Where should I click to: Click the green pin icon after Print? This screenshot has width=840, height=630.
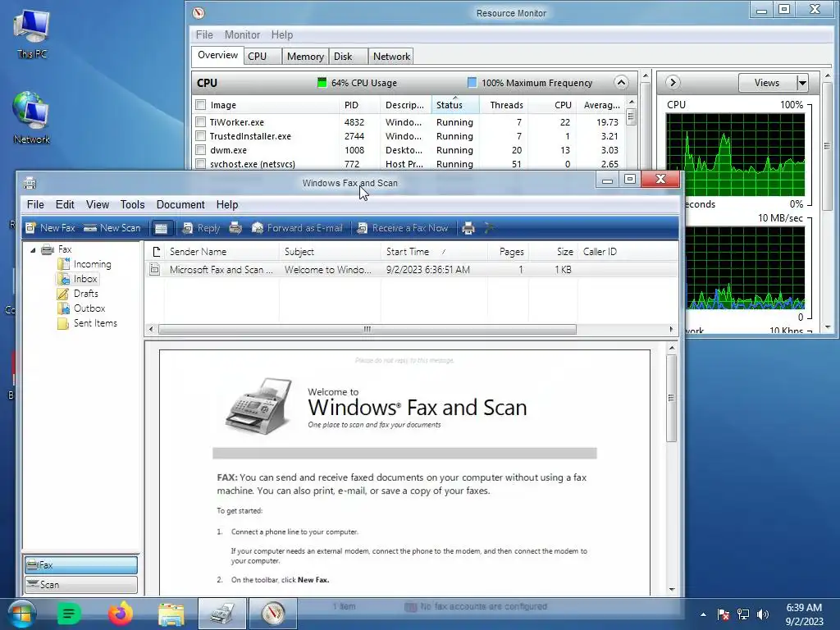489,228
